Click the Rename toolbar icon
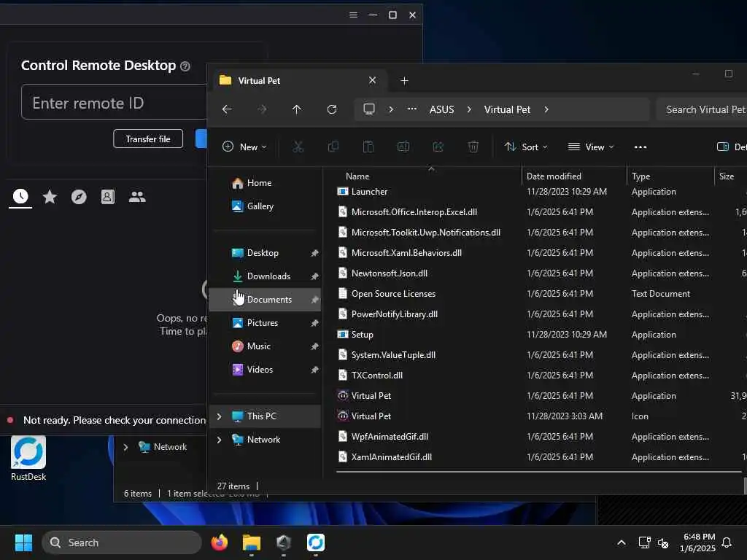Screen dimensions: 747x560 (403, 147)
